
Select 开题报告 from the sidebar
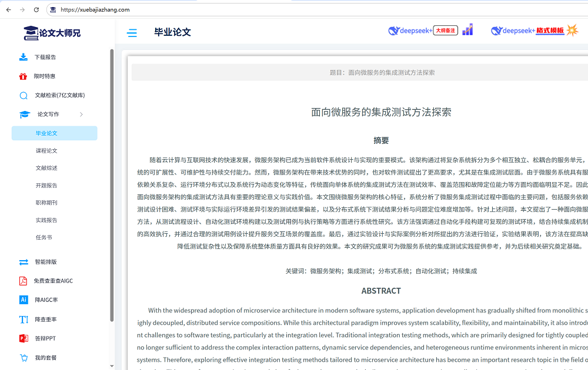(46, 186)
